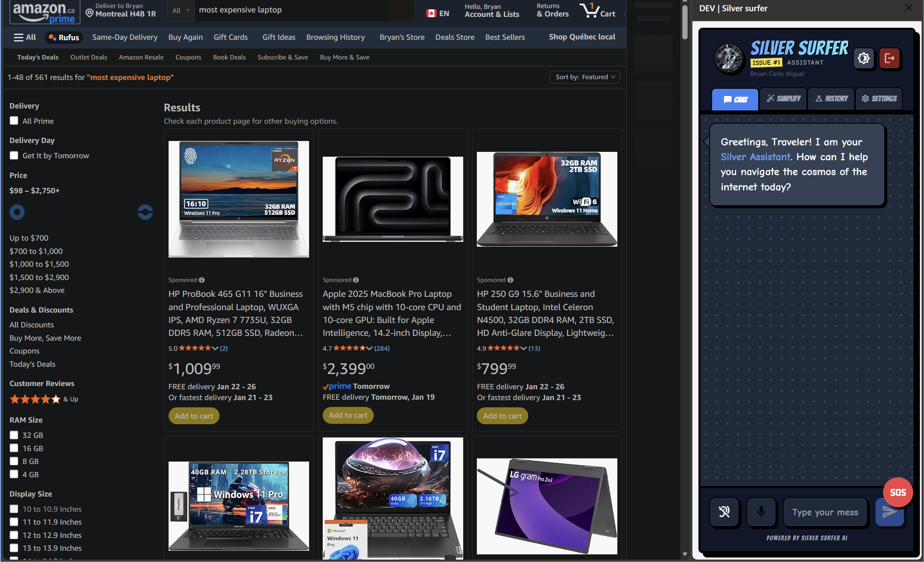The image size is (924, 562).
Task: Click the left price range slider handle
Action: click(x=17, y=212)
